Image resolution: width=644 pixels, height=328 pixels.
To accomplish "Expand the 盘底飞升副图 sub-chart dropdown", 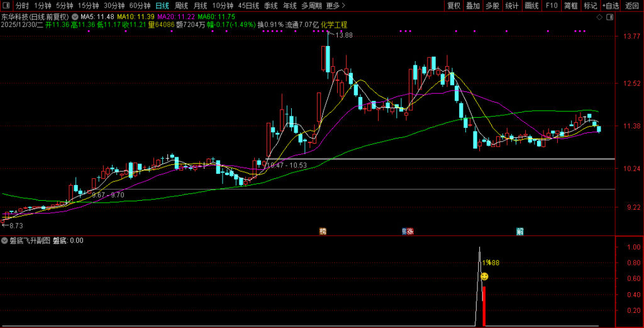I will (x=5, y=240).
